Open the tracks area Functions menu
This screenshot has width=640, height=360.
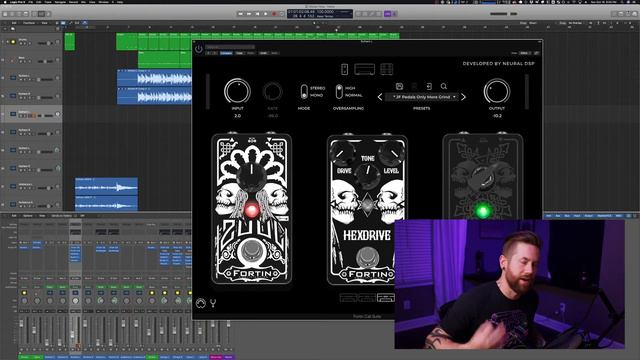coord(29,23)
